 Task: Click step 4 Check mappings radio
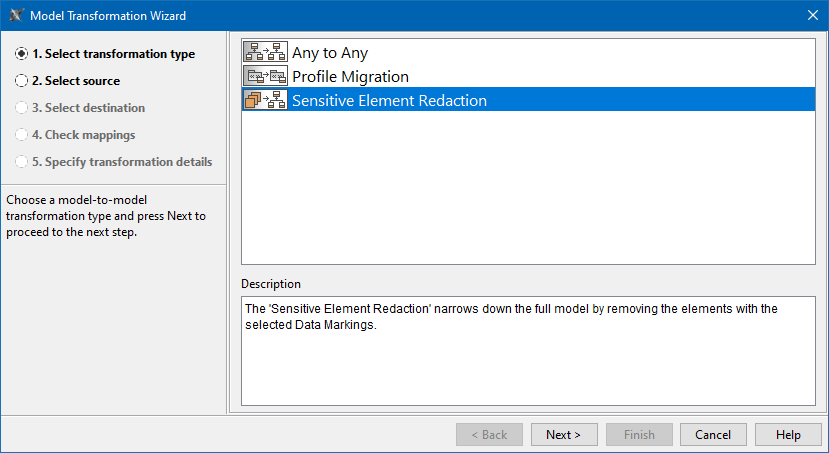(22, 135)
